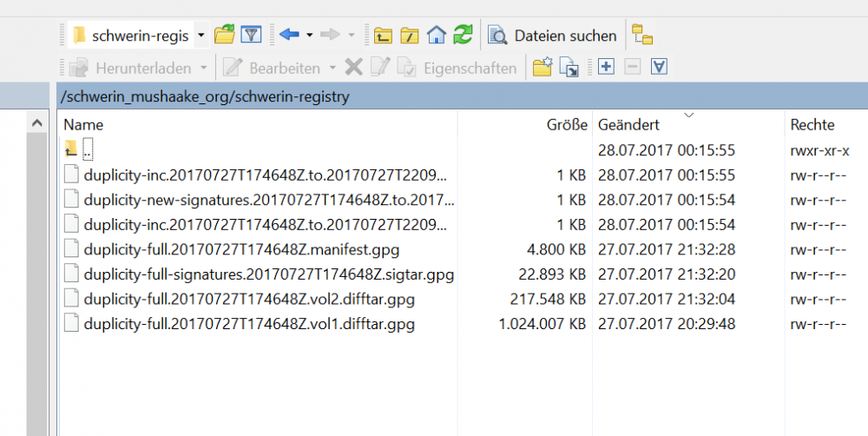Select duplicity-inc file changed at 00:15:54
Viewport: 868px width, 436px height.
[265, 224]
